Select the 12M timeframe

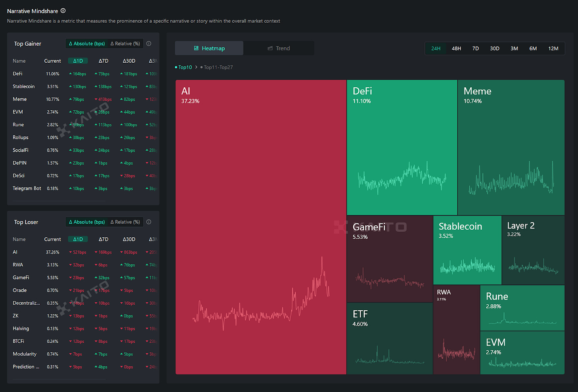point(553,48)
